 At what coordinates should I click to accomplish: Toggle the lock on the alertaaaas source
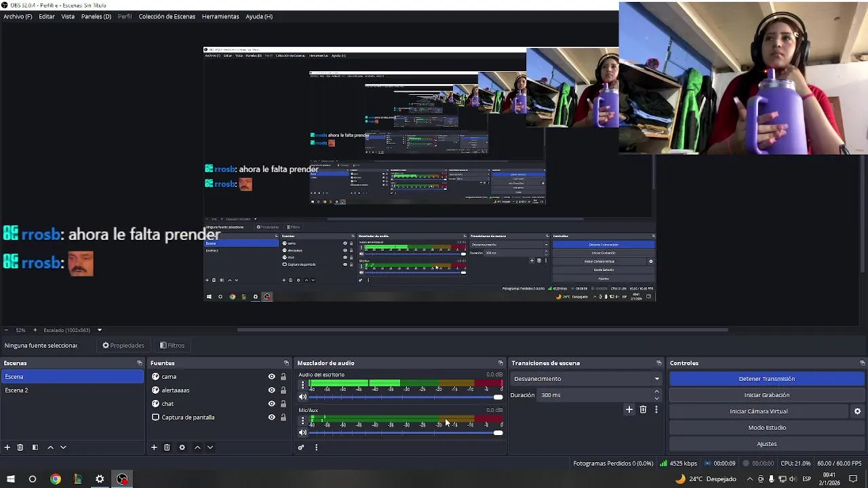283,390
